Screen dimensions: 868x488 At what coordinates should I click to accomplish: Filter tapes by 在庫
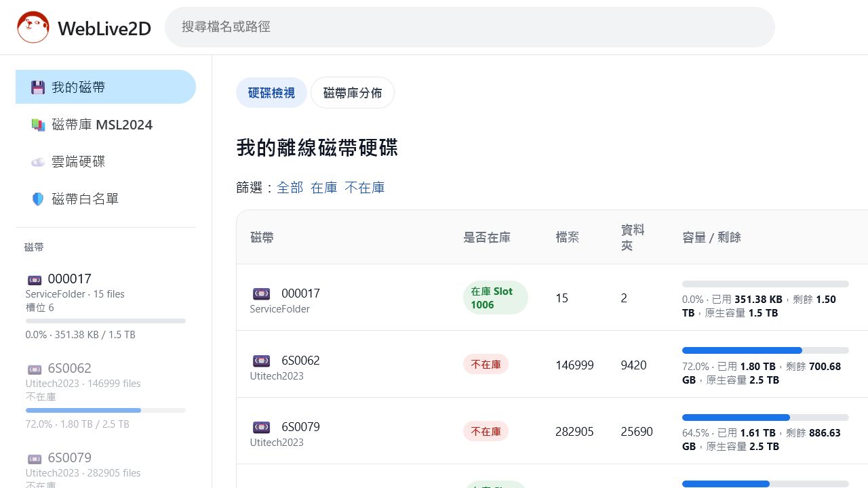coord(324,188)
